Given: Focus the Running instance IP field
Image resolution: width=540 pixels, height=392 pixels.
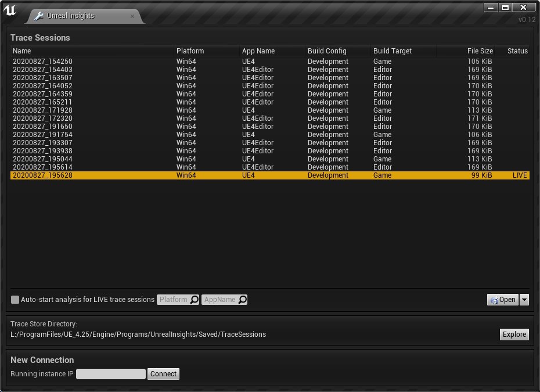Looking at the screenshot, I should point(110,374).
